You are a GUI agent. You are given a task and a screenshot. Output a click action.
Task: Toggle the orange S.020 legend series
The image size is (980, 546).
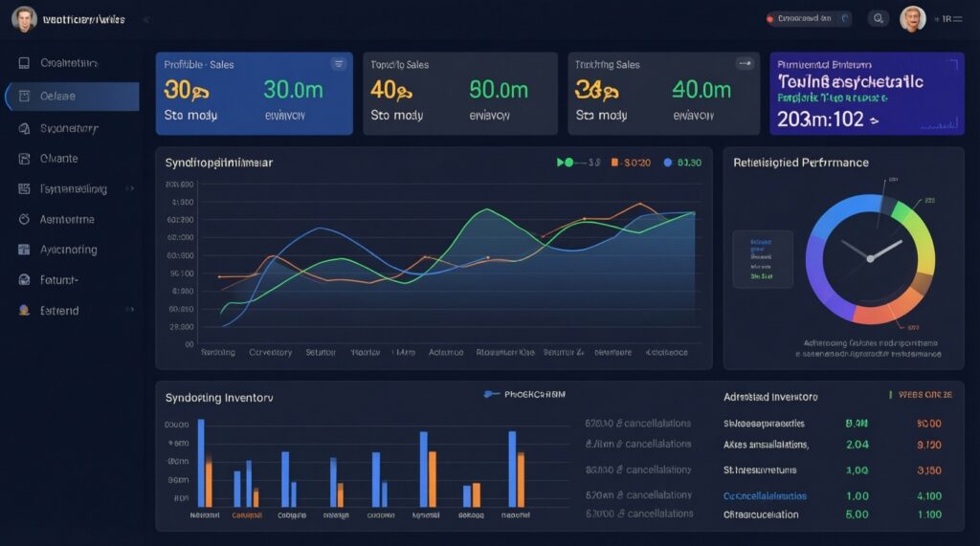[631, 163]
